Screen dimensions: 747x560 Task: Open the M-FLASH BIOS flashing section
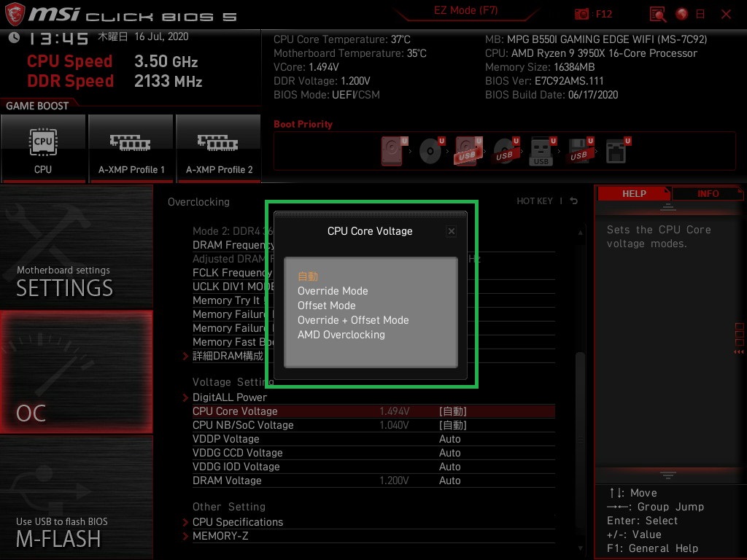tap(76, 497)
